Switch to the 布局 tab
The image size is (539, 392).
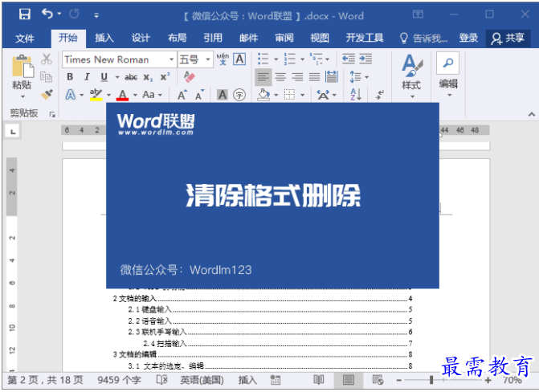pyautogui.click(x=177, y=38)
